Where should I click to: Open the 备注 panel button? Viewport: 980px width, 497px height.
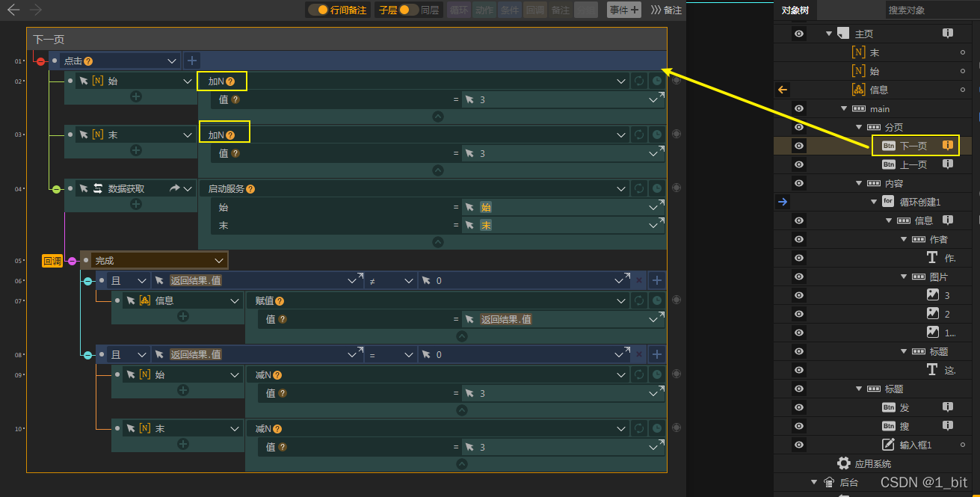(666, 10)
